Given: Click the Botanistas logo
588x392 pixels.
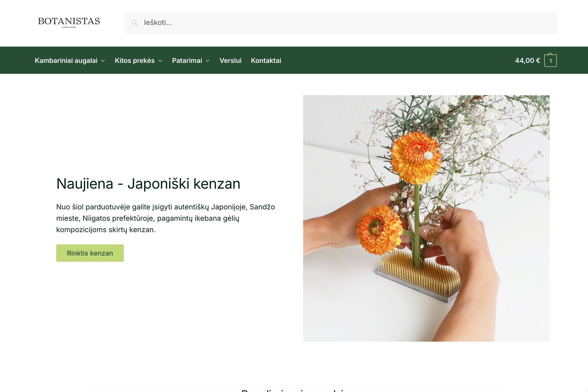Looking at the screenshot, I should point(69,22).
